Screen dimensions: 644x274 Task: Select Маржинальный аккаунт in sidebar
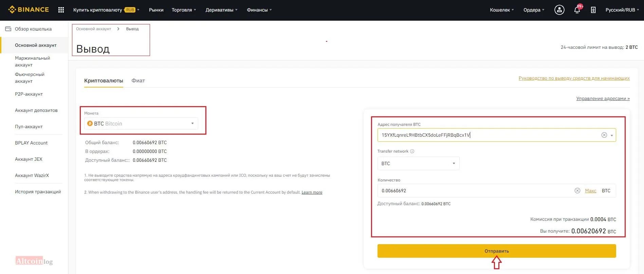tap(32, 61)
